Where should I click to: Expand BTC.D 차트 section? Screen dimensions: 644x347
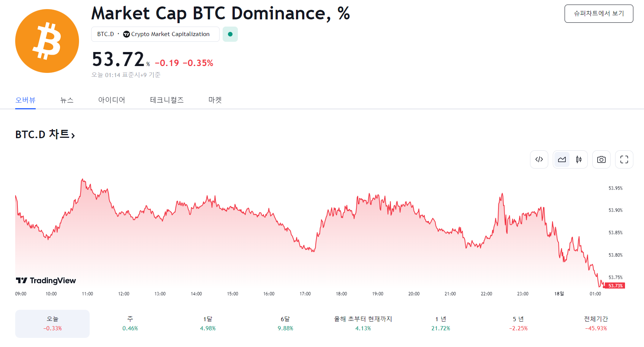(x=45, y=134)
